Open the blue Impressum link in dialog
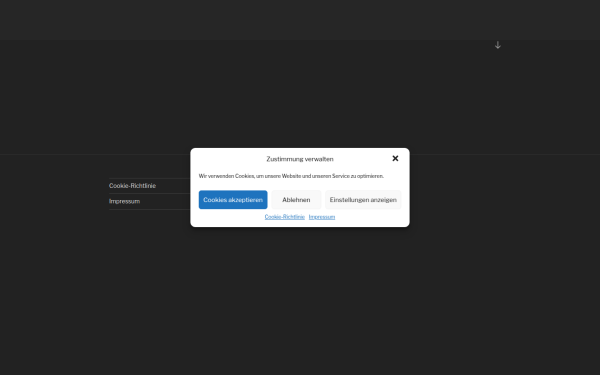Viewport: 600px width, 375px height. point(322,217)
